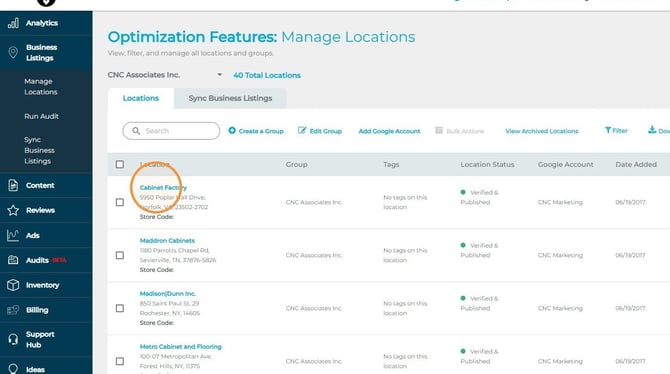Click the Filter funnel icon
Screen dimensions: 670x374
click(608, 130)
